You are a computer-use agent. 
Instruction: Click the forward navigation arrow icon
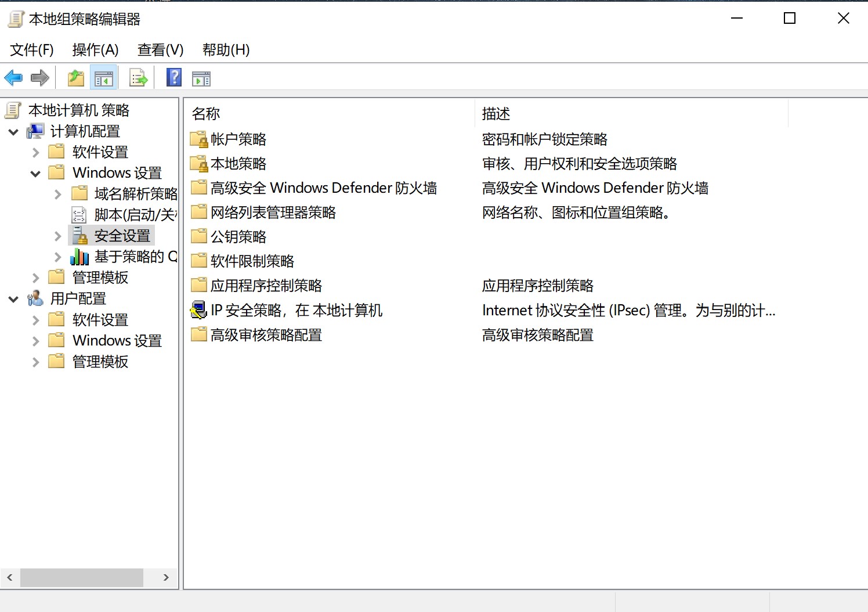point(39,77)
